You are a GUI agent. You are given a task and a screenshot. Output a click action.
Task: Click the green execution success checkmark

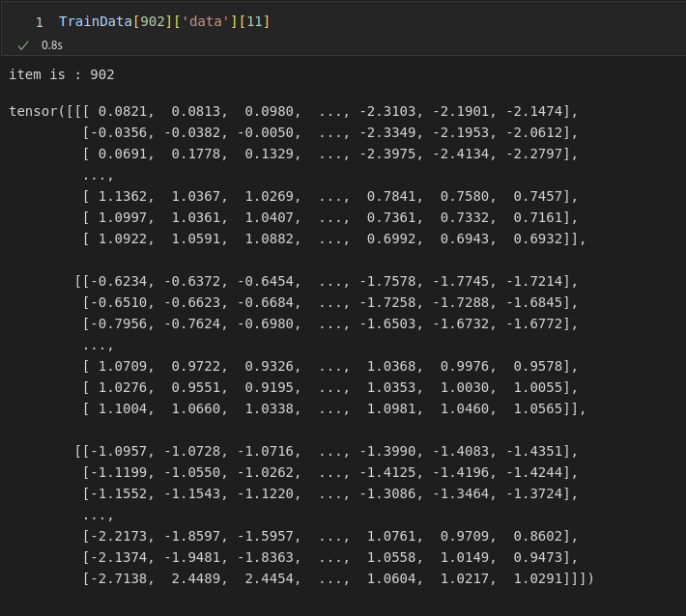coord(23,44)
